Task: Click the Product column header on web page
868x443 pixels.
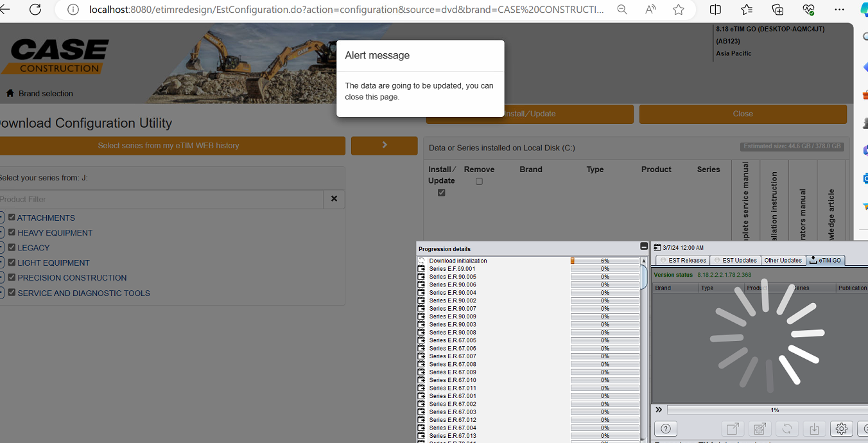Action: pos(656,169)
